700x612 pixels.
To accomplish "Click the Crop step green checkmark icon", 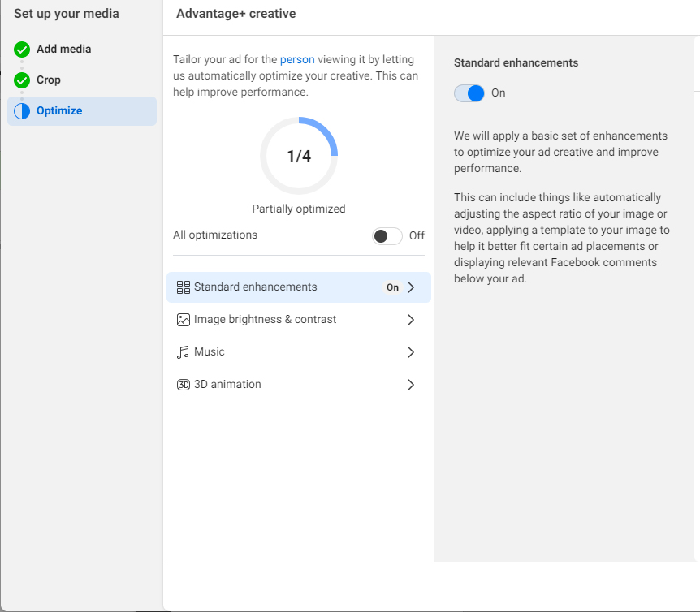I will pos(22,80).
